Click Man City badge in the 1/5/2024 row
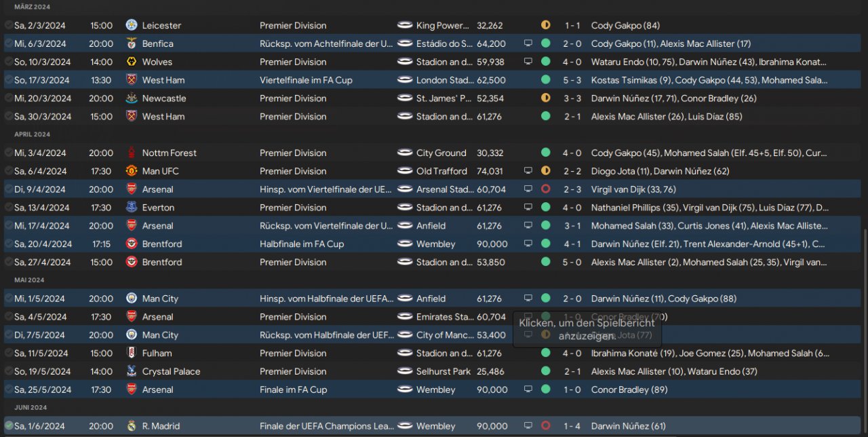Viewport: 868px width, 437px height. point(132,299)
